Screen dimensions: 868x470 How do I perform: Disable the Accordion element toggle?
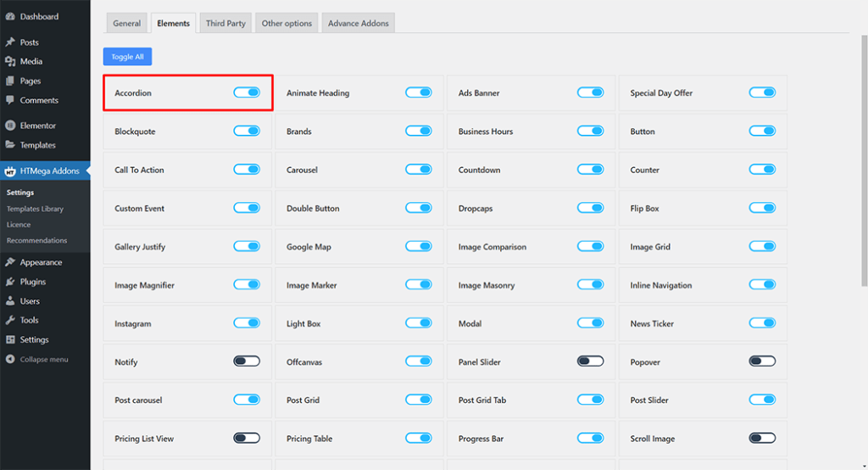coord(247,92)
